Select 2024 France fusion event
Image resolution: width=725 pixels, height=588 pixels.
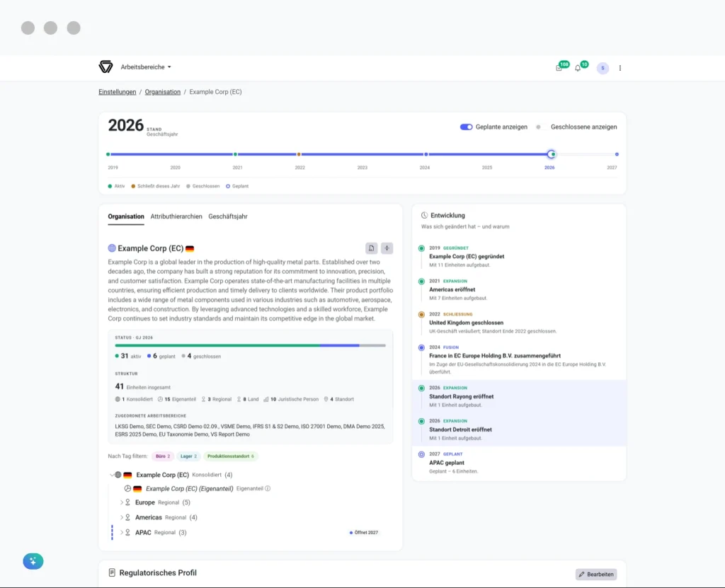click(x=519, y=359)
